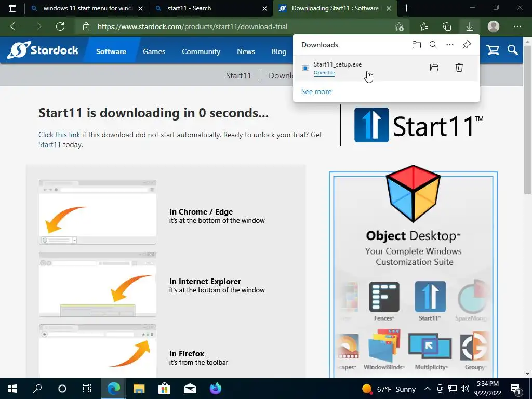Click the 'Click this link' download link

[x=59, y=135]
